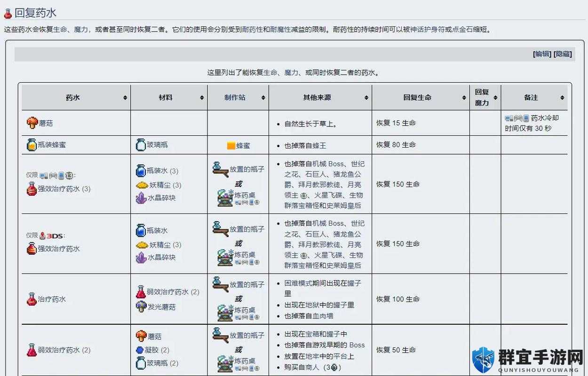Screen dimensions: 588x376
Task: Click the 放置在地牢中的平台上 text
Action: [319, 356]
